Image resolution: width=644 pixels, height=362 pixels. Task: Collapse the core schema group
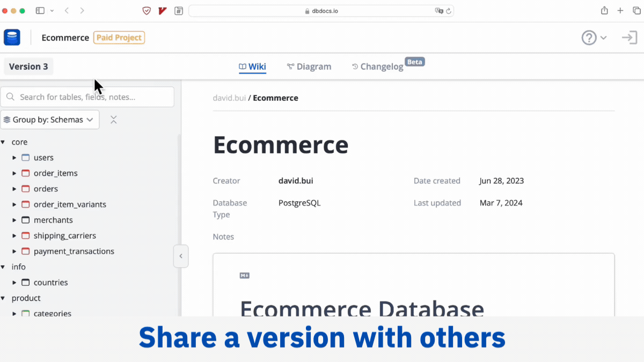tap(3, 142)
